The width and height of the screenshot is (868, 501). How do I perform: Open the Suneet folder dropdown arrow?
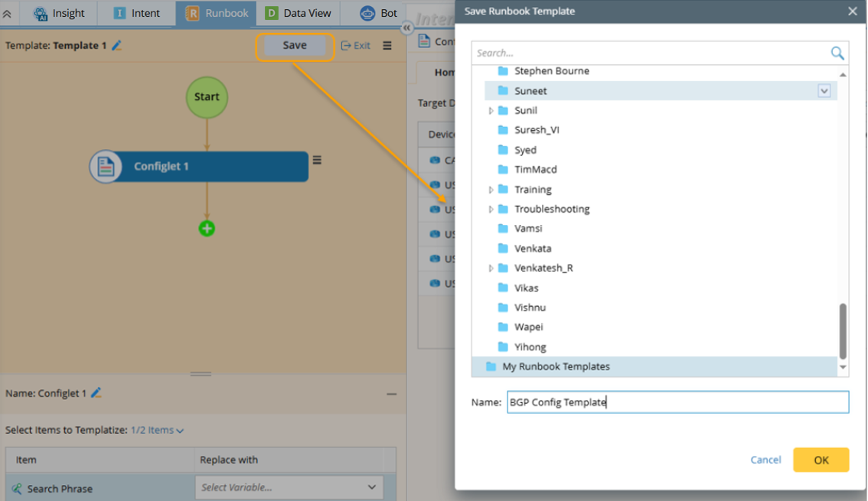pos(824,91)
